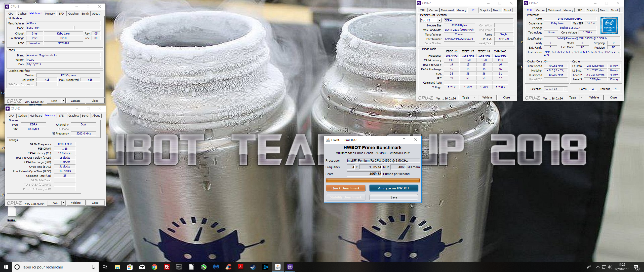The image size is (644, 272).
Task: Click the processor name Intel Pentium G4560
Action: [570, 19]
